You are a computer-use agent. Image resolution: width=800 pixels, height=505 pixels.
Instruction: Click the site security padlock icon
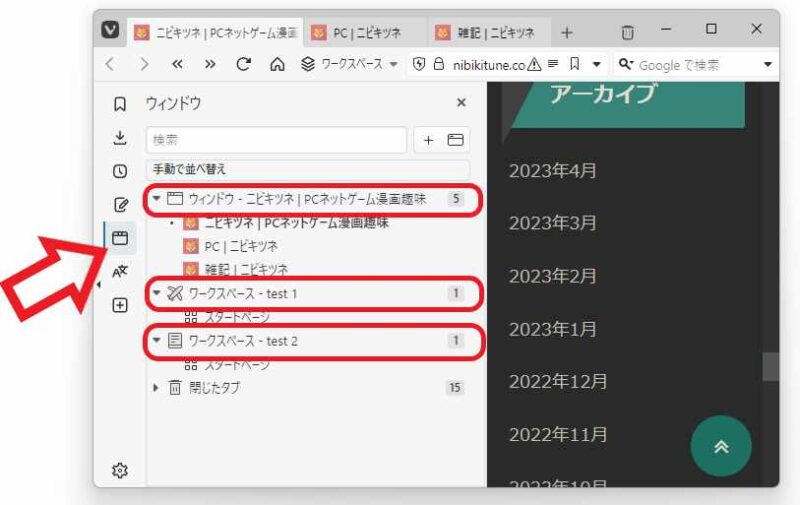point(438,64)
